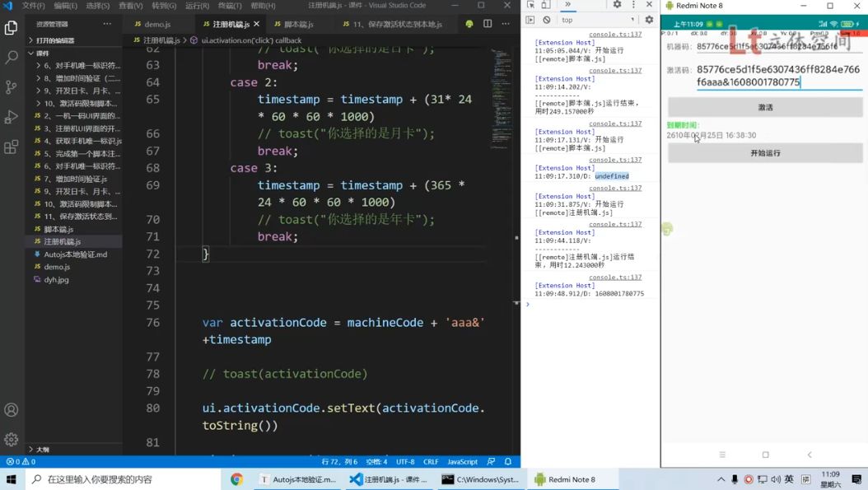Open the 'top' context dropdown
This screenshot has height=490, width=868.
pos(598,20)
